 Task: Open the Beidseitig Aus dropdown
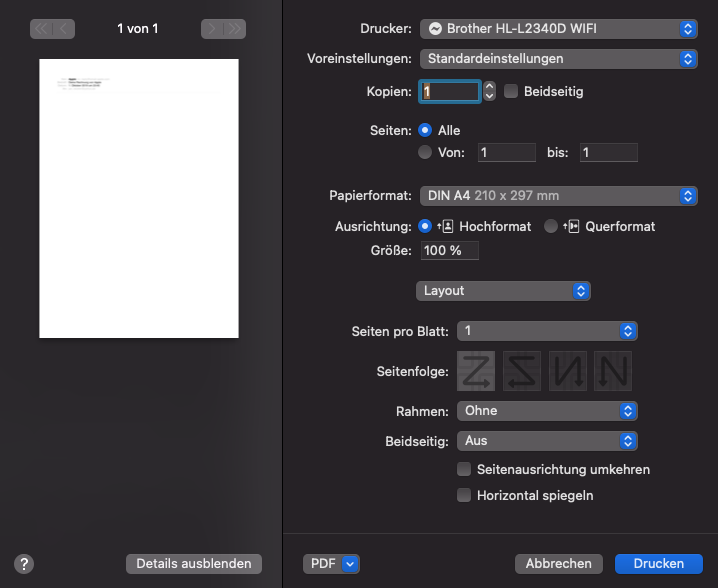pyautogui.click(x=547, y=441)
